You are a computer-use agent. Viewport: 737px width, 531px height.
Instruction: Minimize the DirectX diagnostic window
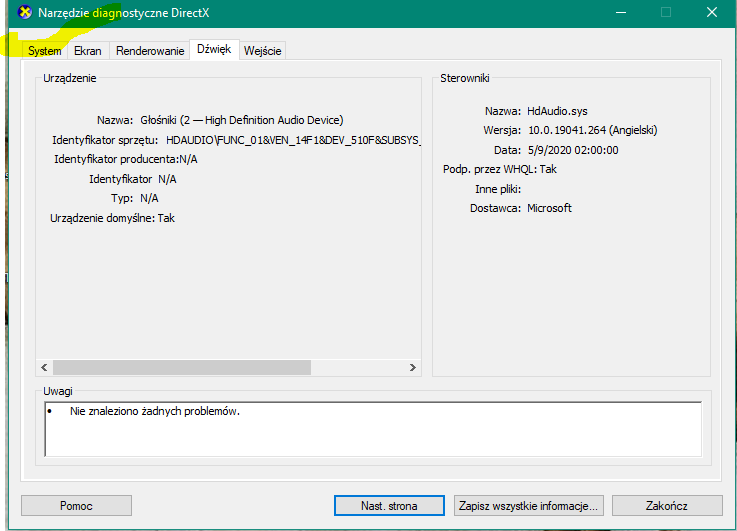click(x=621, y=13)
